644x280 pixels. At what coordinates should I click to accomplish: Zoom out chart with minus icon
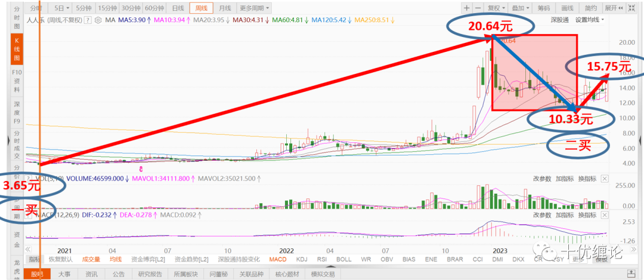pos(478,8)
